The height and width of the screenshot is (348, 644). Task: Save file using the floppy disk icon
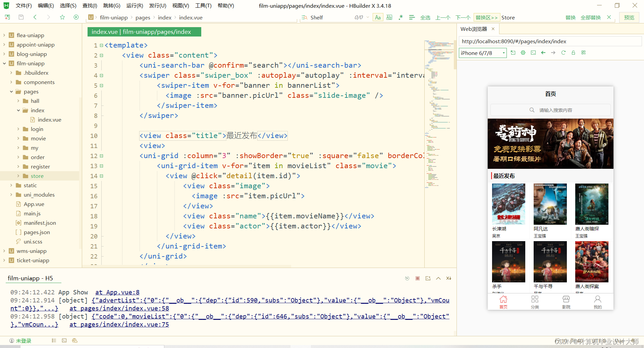tap(21, 17)
